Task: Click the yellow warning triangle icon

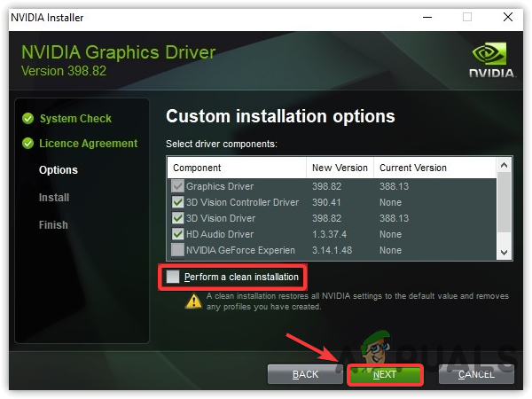Action: click(x=193, y=301)
